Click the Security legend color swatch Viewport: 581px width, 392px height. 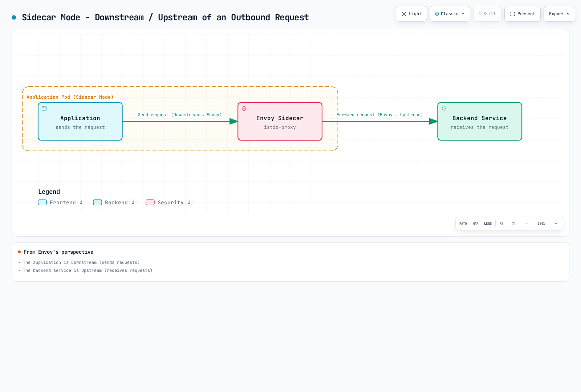coord(150,203)
